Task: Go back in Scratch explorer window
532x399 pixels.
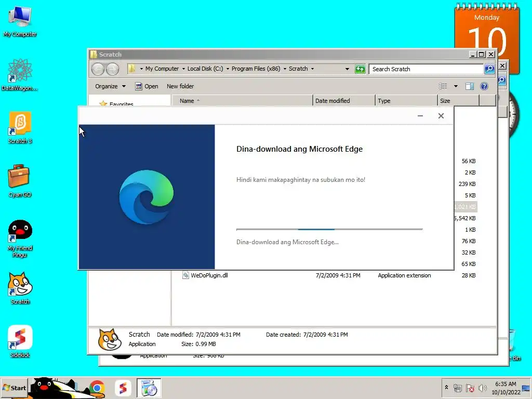Action: [98, 69]
